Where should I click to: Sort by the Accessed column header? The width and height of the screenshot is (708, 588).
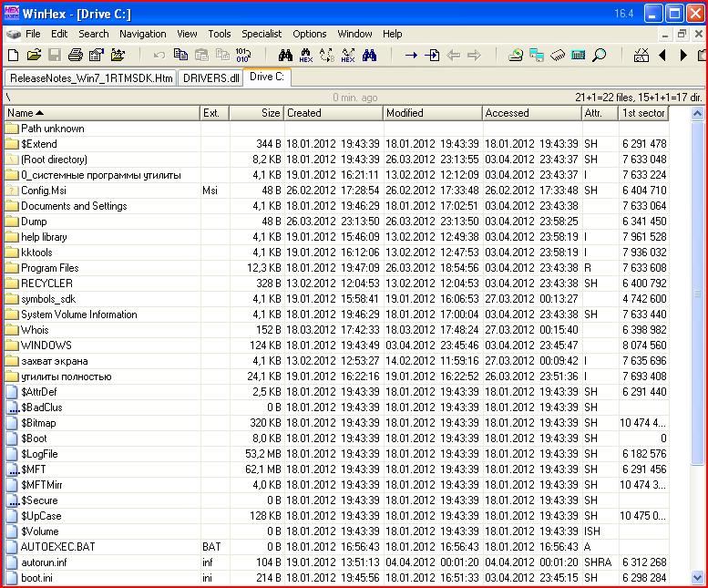tap(532, 113)
